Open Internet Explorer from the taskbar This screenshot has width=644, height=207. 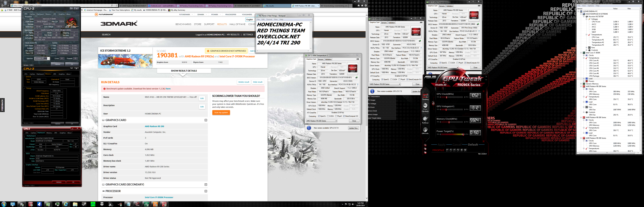click(x=66, y=204)
